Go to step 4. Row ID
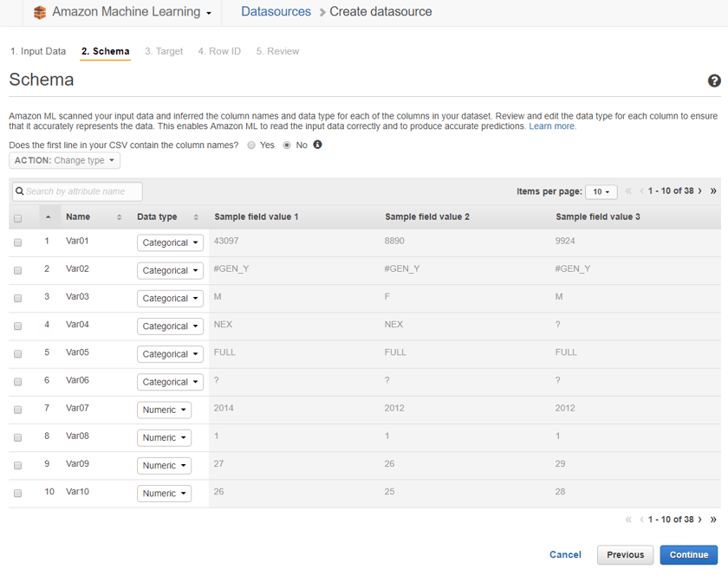 [x=219, y=51]
